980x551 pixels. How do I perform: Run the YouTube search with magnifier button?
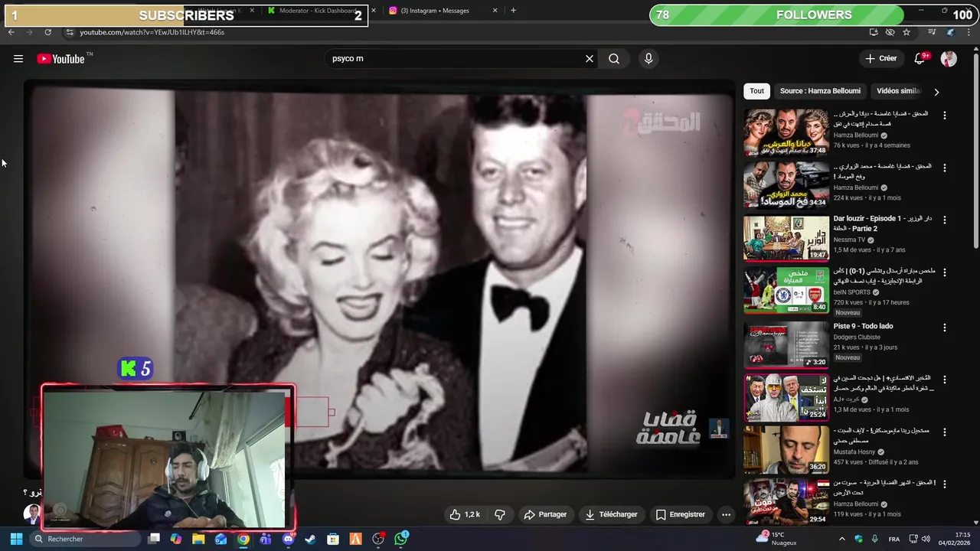coord(614,59)
